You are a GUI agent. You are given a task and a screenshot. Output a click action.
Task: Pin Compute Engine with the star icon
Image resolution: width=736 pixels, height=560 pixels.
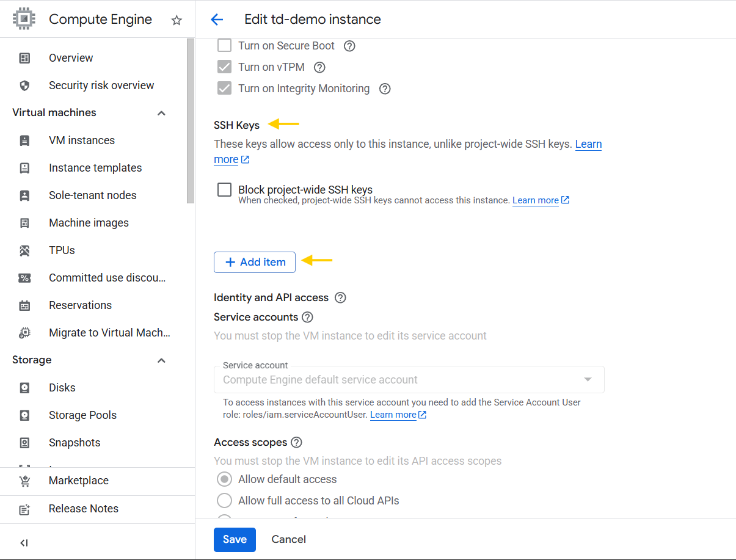(177, 20)
